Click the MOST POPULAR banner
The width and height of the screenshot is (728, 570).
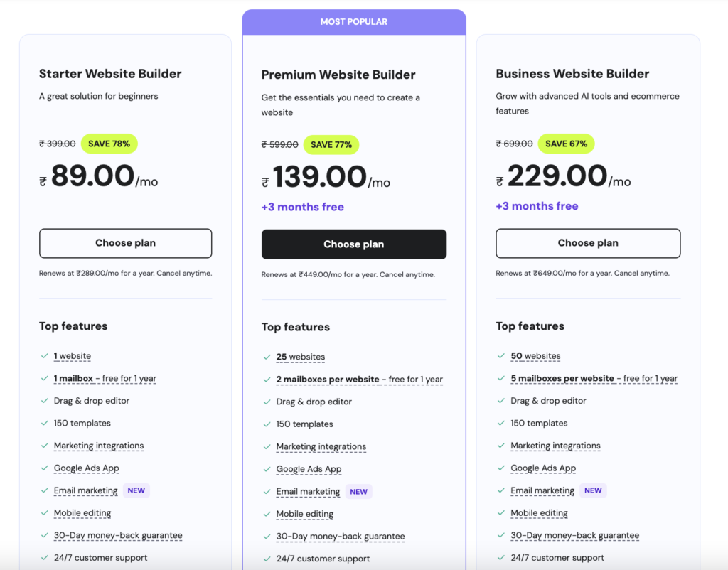pyautogui.click(x=353, y=22)
